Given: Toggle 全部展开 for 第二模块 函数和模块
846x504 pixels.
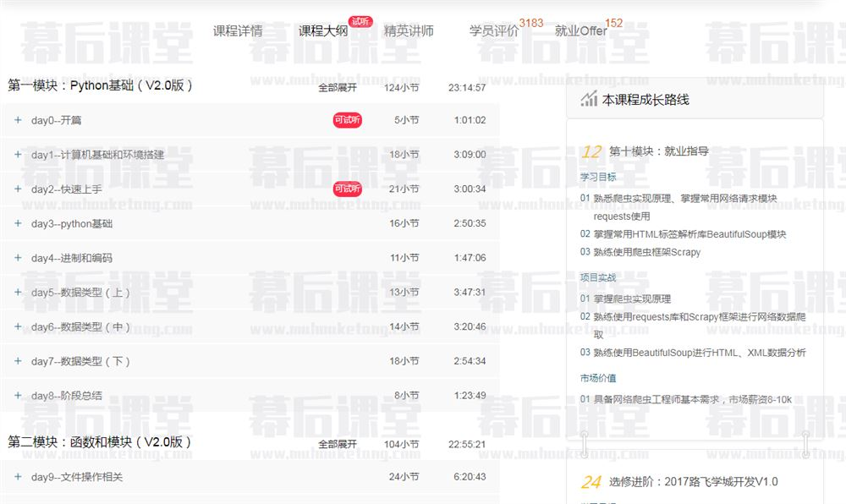Looking at the screenshot, I should coord(338,444).
